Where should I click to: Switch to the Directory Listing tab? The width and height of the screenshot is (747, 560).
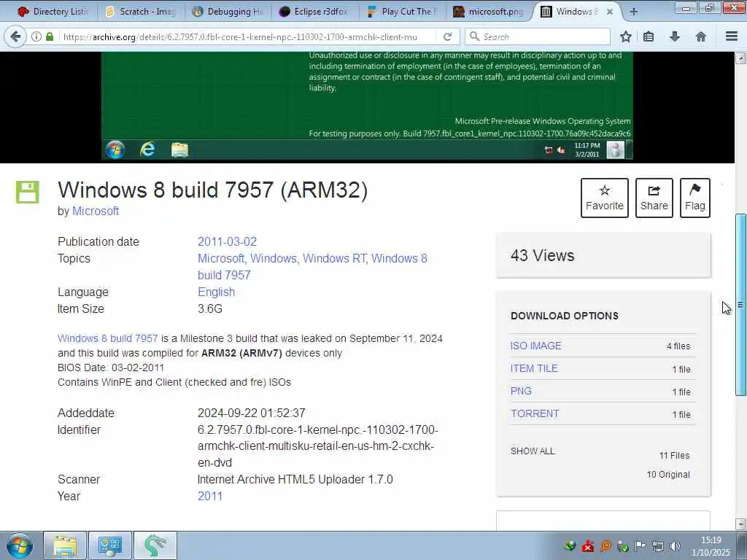click(53, 12)
